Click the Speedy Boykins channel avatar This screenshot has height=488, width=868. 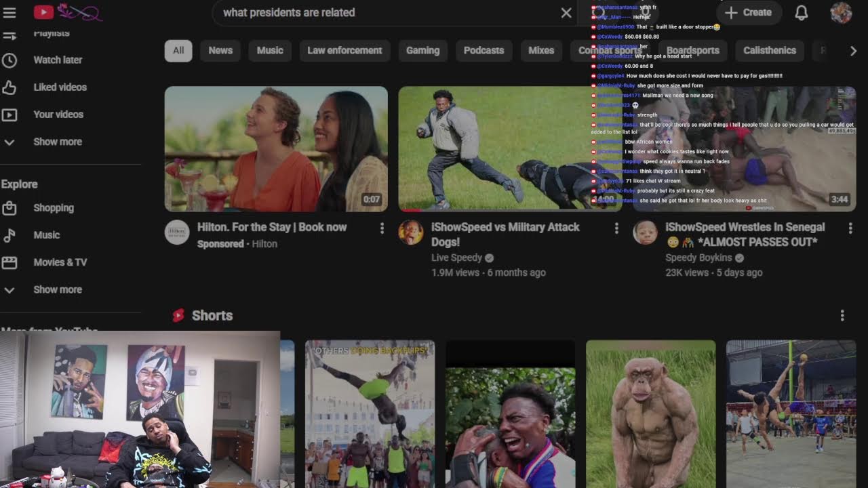pyautogui.click(x=645, y=232)
